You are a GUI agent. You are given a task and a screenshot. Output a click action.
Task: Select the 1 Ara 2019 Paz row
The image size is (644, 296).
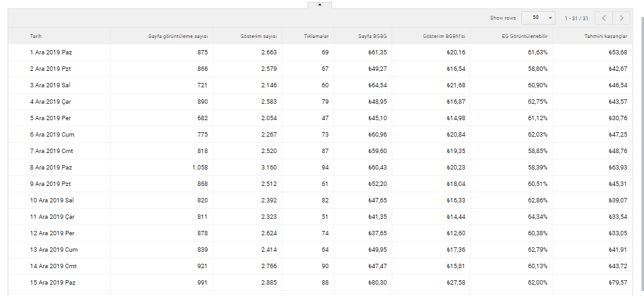click(x=51, y=52)
